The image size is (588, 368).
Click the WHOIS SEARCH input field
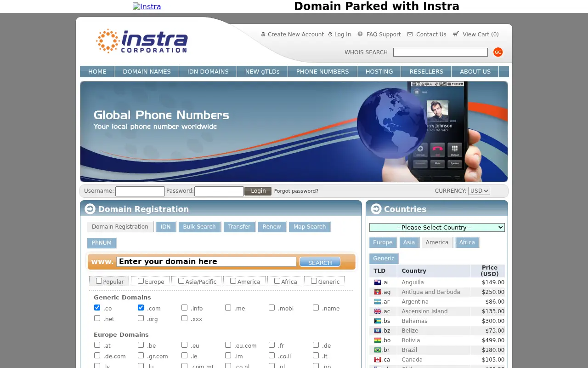[x=441, y=52]
